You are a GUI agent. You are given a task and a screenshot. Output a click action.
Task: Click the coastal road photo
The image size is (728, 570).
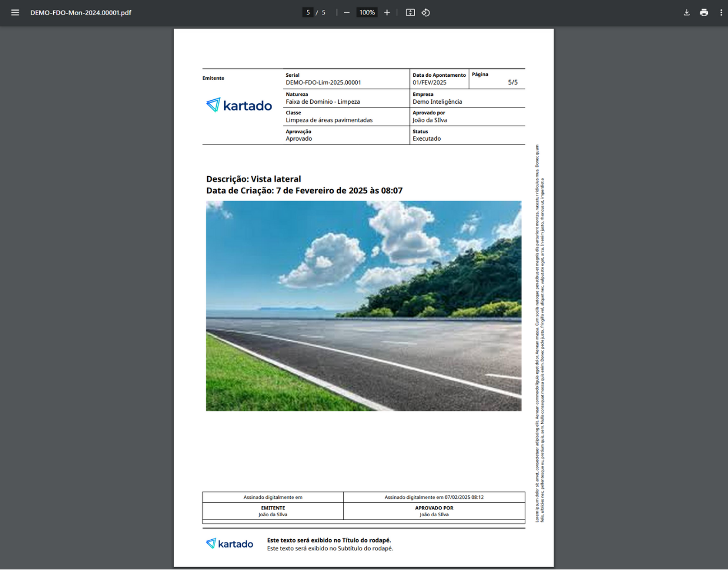[x=363, y=306]
